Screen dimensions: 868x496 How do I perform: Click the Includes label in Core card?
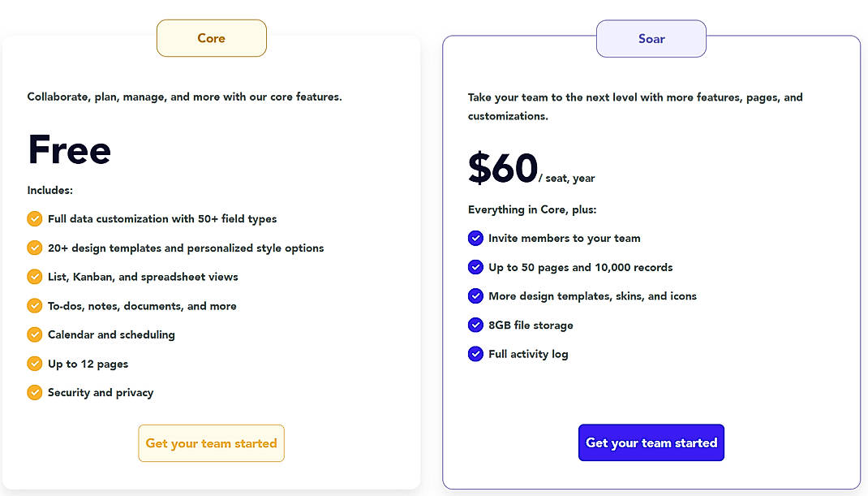50,190
